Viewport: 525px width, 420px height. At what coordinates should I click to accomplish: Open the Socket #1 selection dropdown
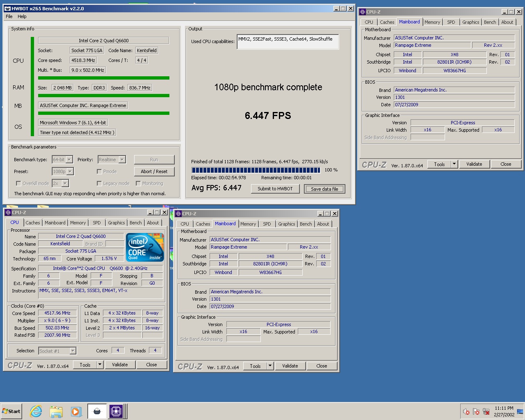point(73,351)
